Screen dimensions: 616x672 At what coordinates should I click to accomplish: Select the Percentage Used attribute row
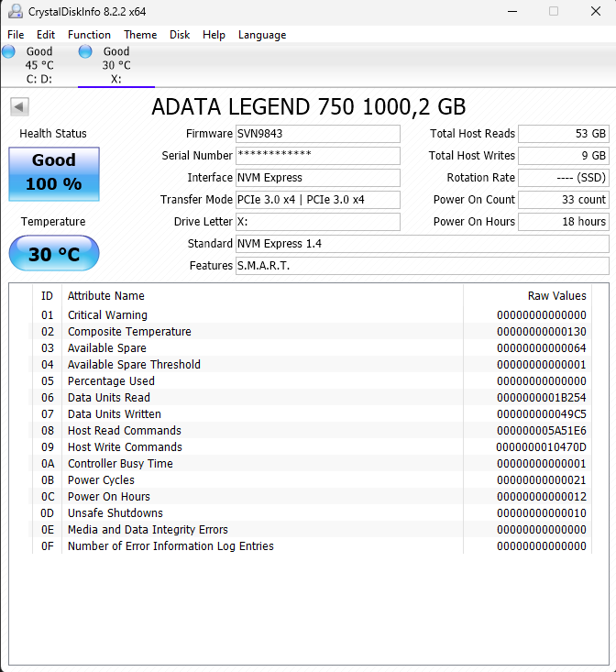point(310,381)
